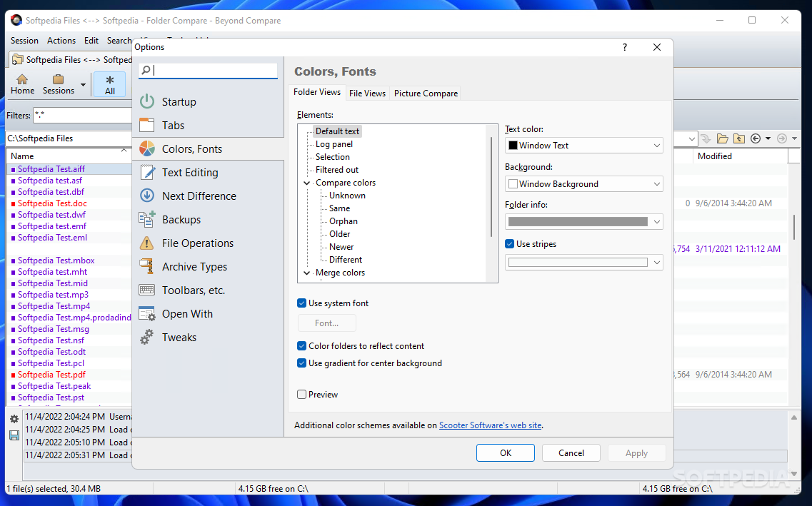Click the log panel gear icon
This screenshot has width=812, height=506.
coord(14,419)
